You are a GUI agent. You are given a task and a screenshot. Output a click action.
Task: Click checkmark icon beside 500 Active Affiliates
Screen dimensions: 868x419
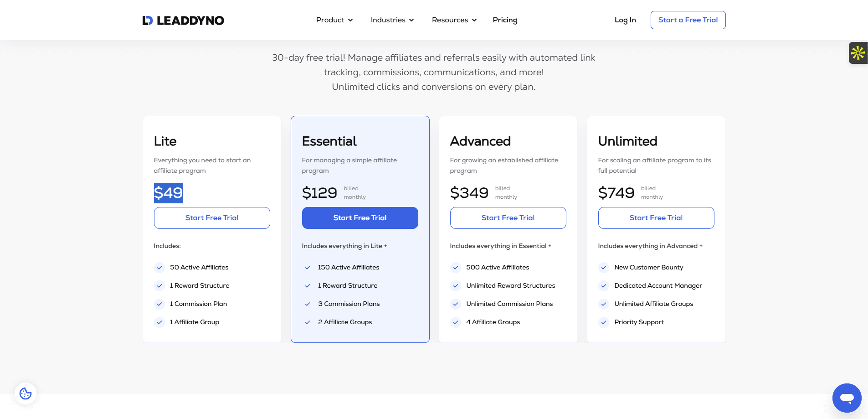[456, 268]
